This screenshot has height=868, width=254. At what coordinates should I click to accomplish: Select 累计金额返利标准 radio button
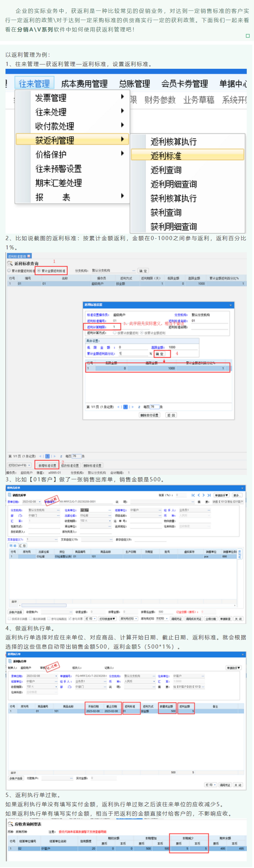(39, 271)
